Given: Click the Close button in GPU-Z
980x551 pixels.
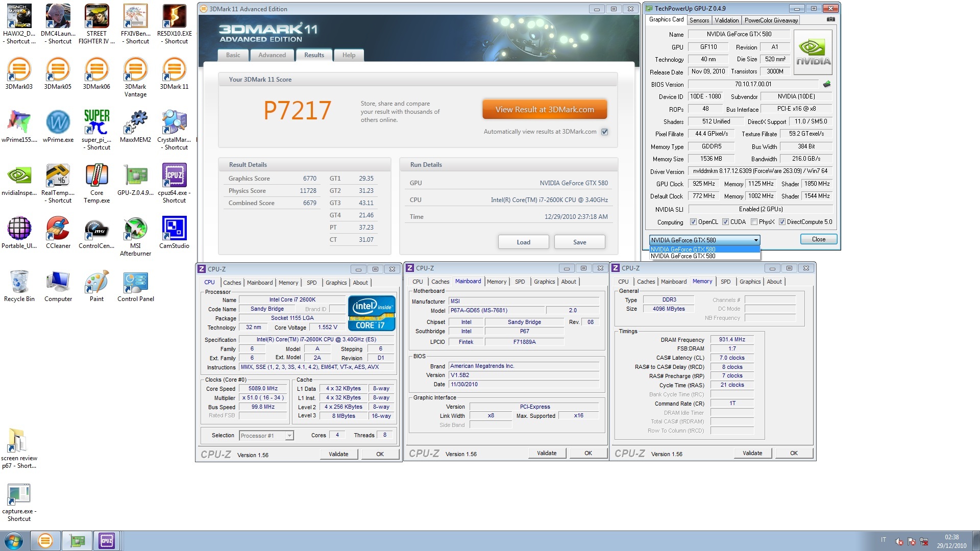Looking at the screenshot, I should pyautogui.click(x=818, y=239).
